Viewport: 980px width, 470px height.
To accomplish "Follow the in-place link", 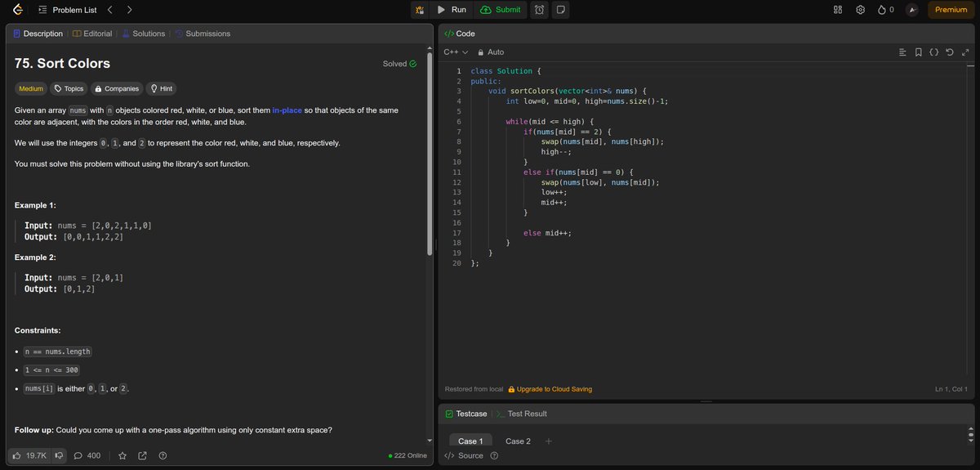I will [287, 110].
